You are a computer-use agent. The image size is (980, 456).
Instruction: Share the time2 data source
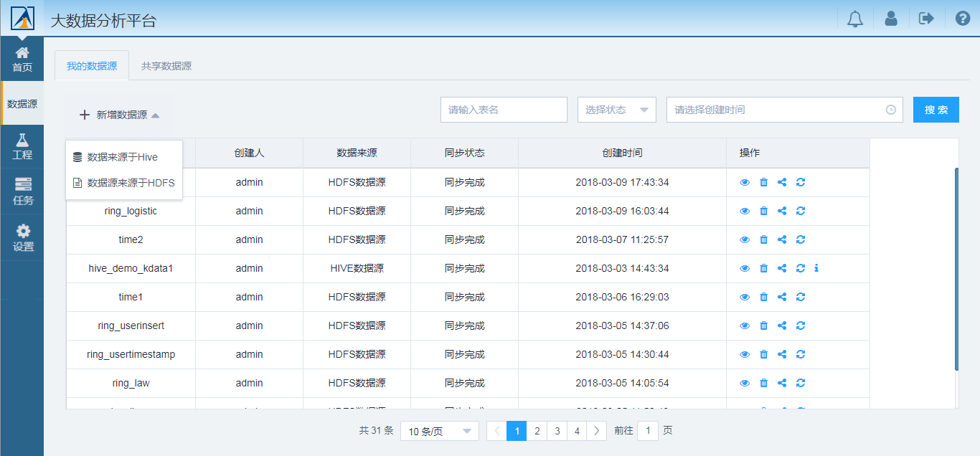(x=782, y=239)
